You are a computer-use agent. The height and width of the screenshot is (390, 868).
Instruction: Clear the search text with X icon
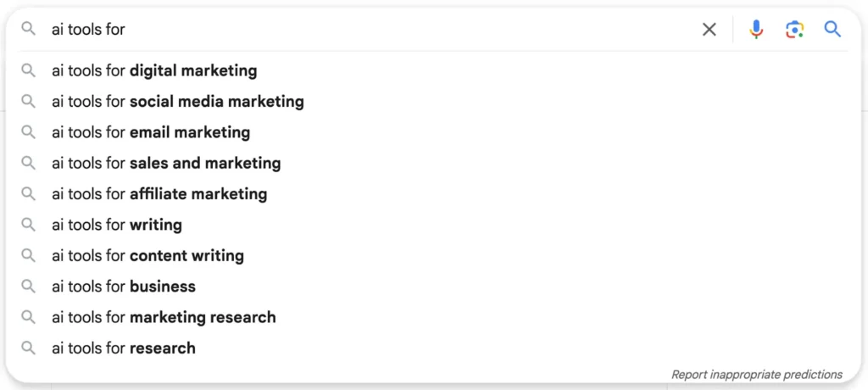pos(709,30)
